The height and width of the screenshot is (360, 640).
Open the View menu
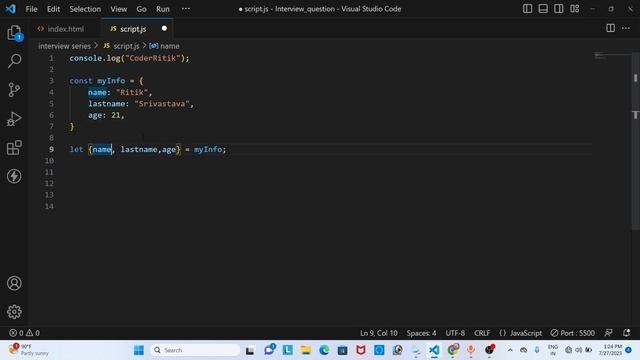point(118,9)
